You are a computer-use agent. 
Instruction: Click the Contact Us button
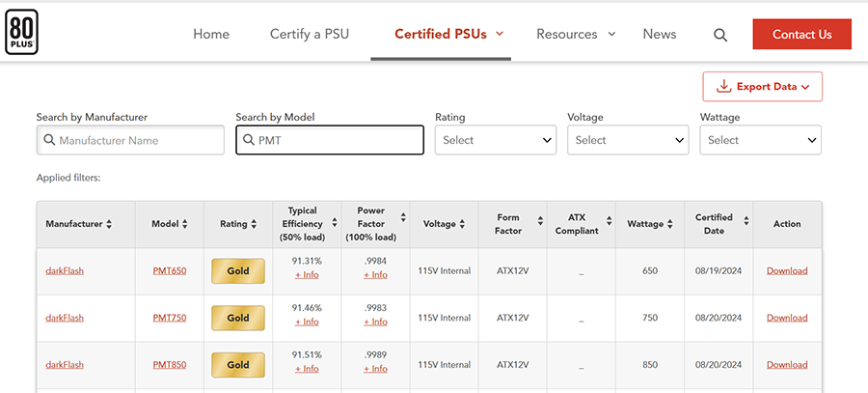click(x=801, y=35)
